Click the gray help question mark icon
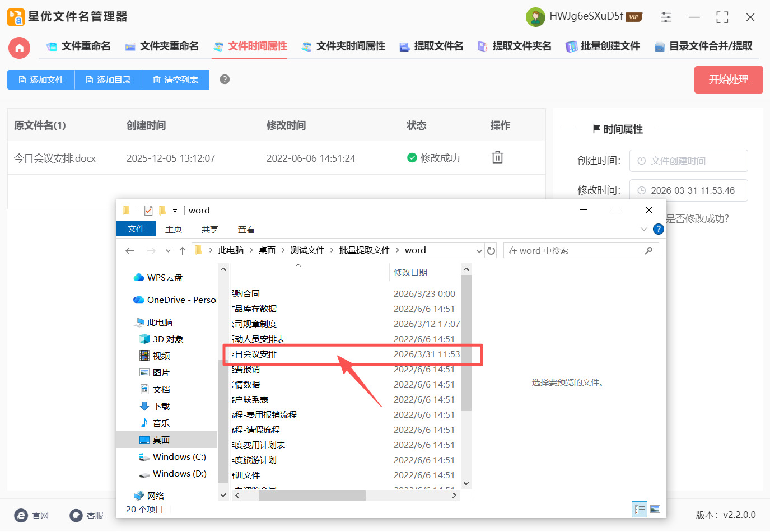 225,80
